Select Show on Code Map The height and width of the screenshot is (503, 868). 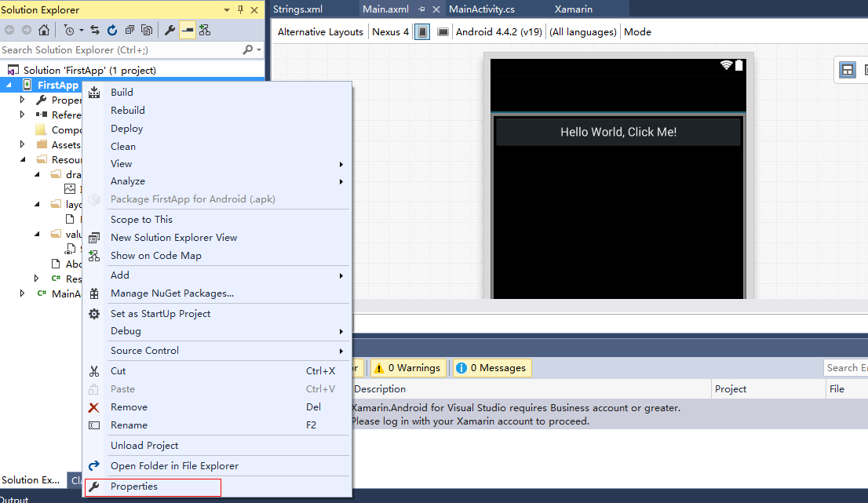217,256
